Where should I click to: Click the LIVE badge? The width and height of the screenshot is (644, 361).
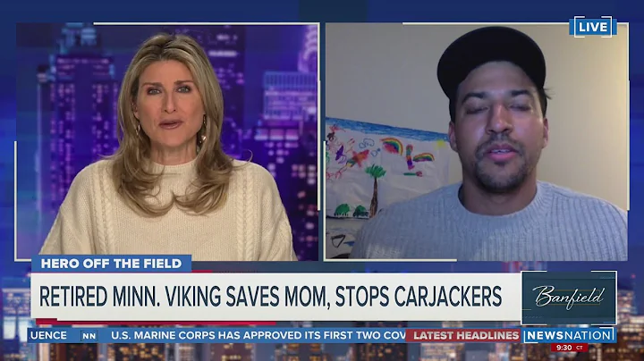pos(593,27)
